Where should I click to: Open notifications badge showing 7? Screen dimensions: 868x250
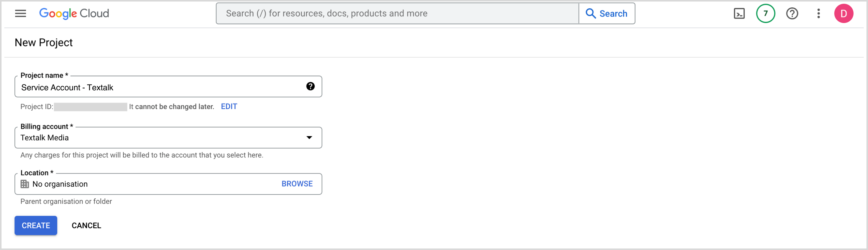point(765,14)
